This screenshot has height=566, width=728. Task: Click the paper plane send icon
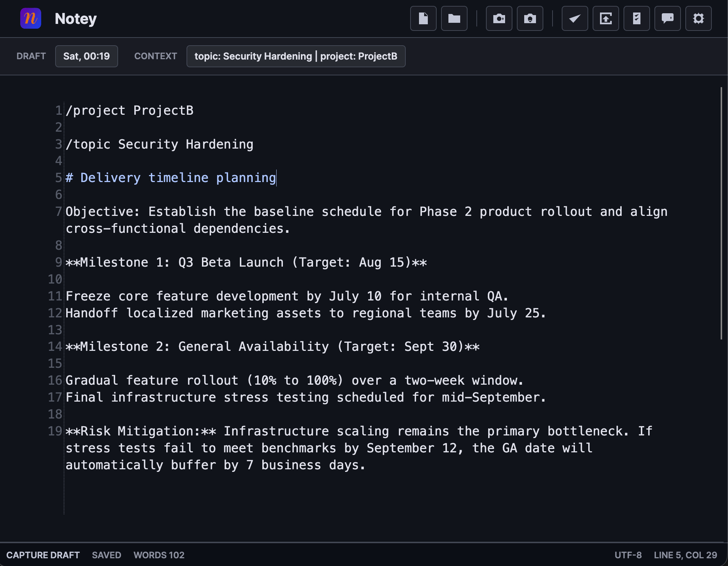click(x=575, y=18)
